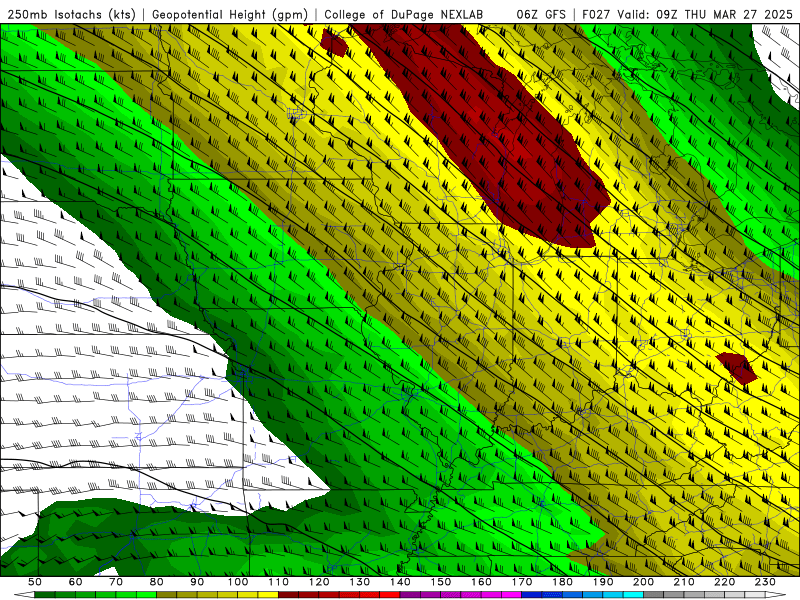Click the '50' value on the color scale
Viewport: 800px width, 600px height.
pyautogui.click(x=34, y=582)
